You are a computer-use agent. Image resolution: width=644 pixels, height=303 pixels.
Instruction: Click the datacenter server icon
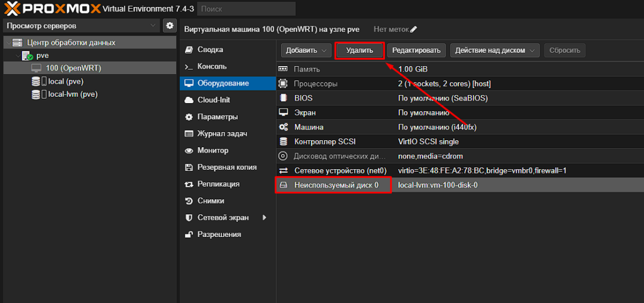click(17, 43)
